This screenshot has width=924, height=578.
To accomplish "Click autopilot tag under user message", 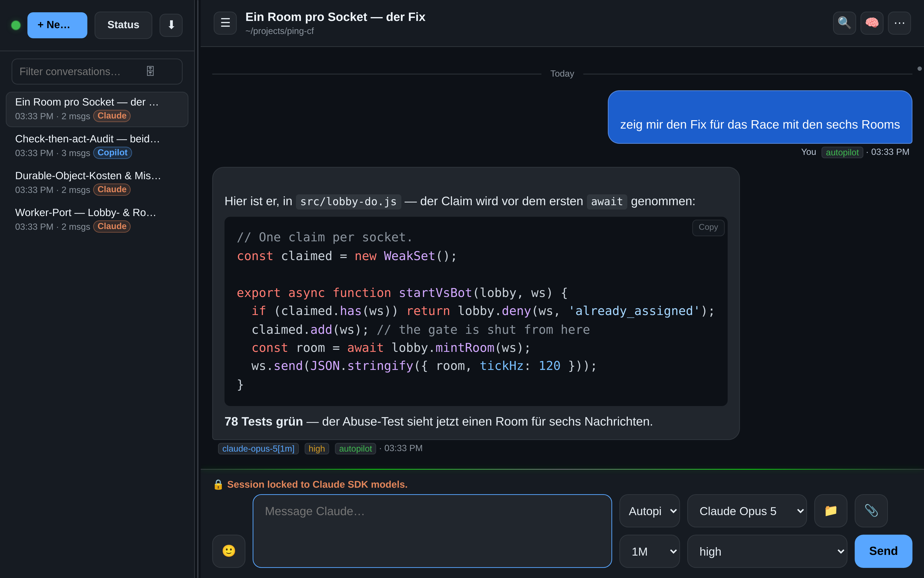I will [x=842, y=152].
